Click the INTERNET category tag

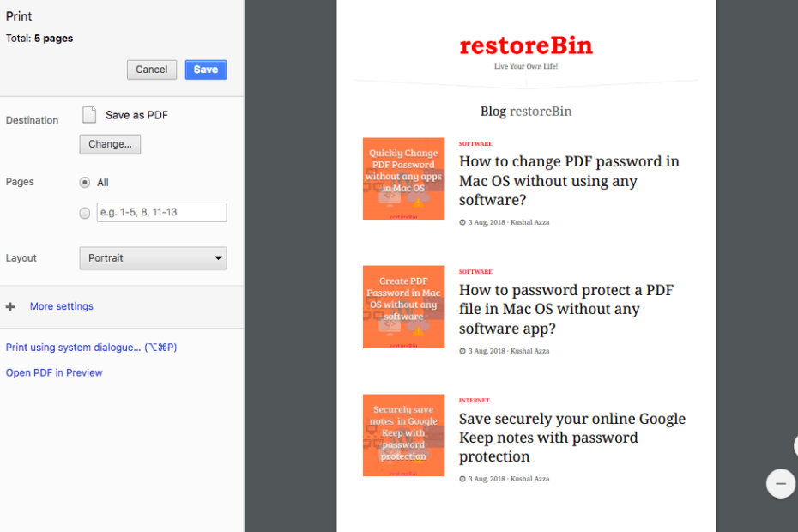click(474, 401)
